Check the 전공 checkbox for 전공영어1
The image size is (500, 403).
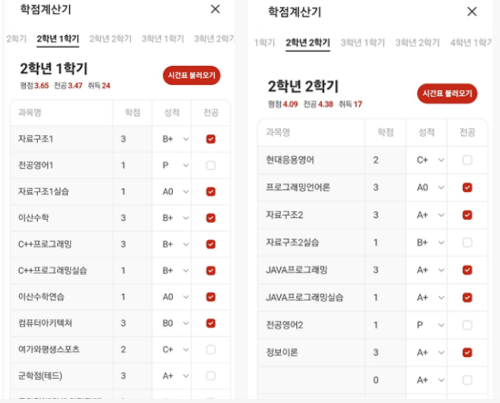(x=211, y=165)
